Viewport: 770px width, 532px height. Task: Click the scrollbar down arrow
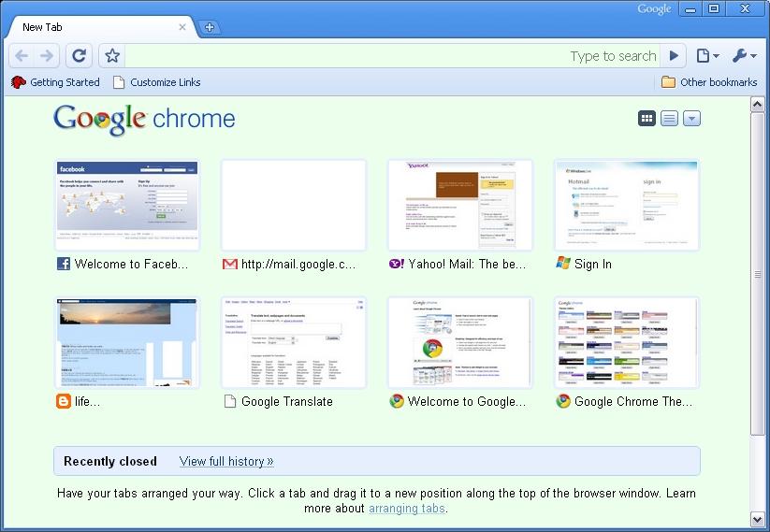(x=757, y=519)
